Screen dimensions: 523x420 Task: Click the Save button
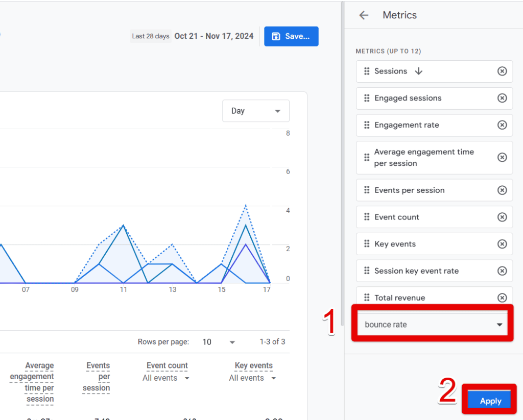[x=291, y=36]
